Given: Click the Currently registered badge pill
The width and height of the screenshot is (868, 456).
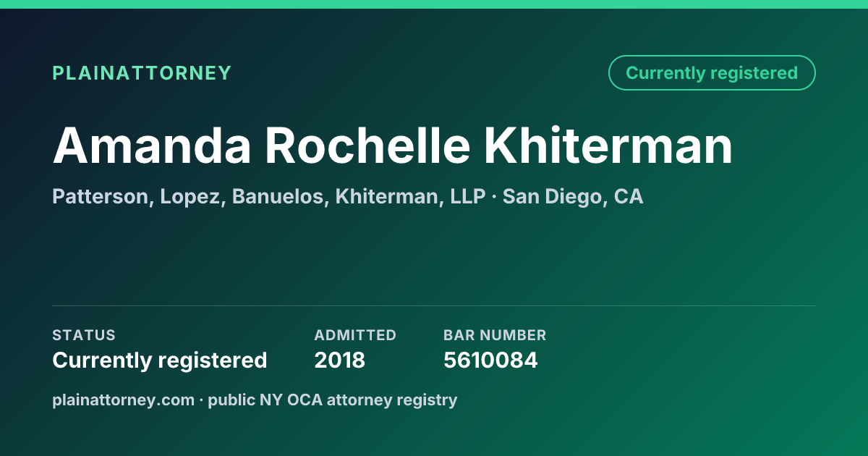Looking at the screenshot, I should [712, 73].
